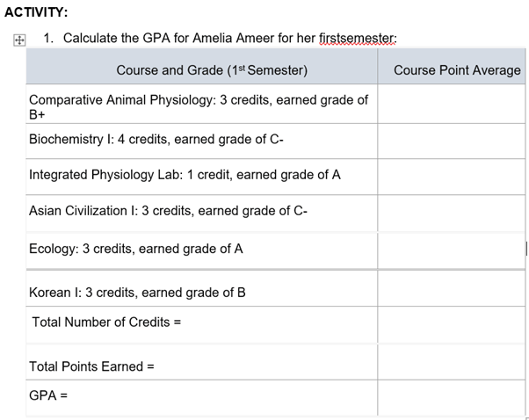
Task: Select the blank cell beside Integrated Physiology Lab
Action: [x=451, y=175]
